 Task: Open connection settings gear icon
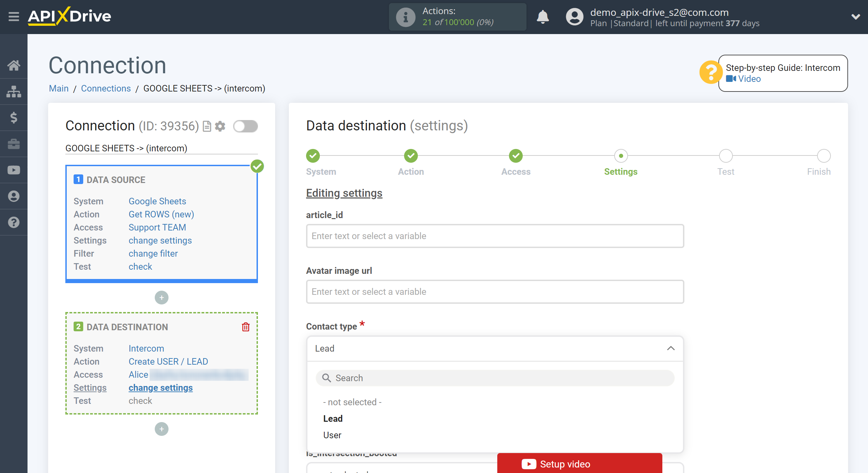[x=220, y=126]
